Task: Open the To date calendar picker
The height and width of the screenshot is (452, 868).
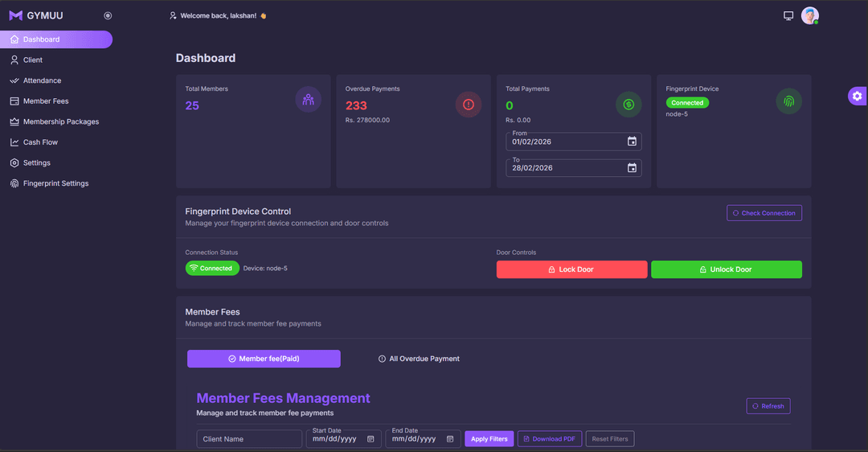Action: [x=632, y=168]
